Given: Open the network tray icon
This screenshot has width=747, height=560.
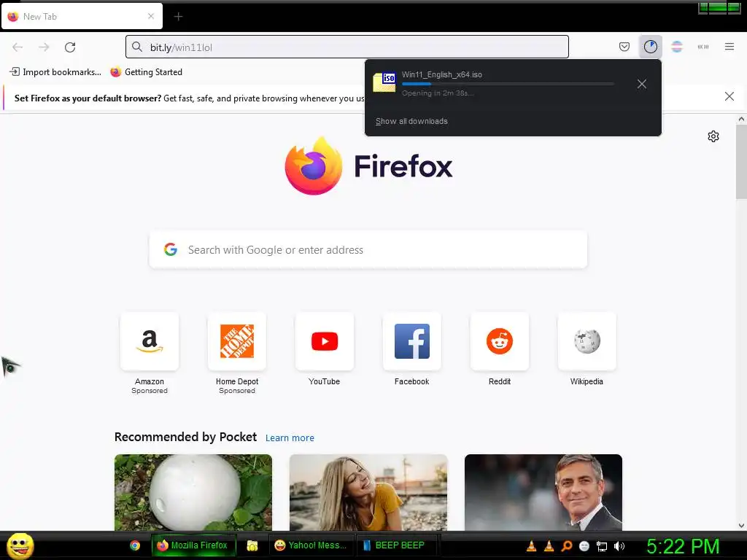Looking at the screenshot, I should 602,546.
